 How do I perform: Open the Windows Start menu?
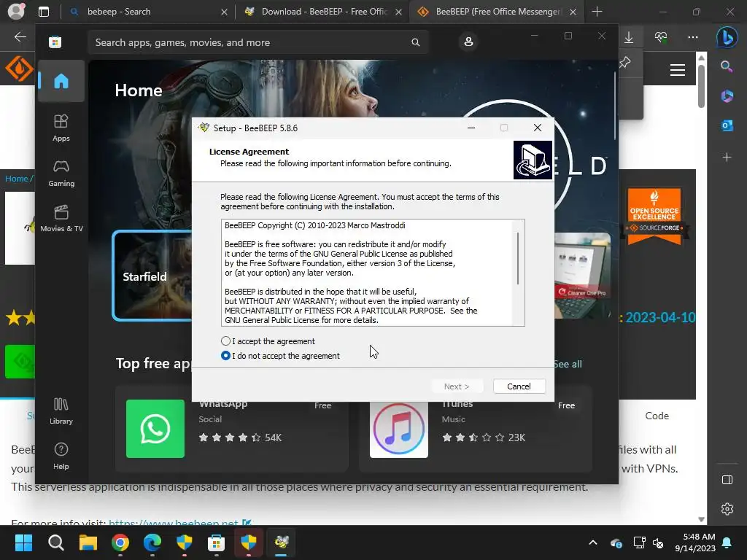click(x=23, y=542)
